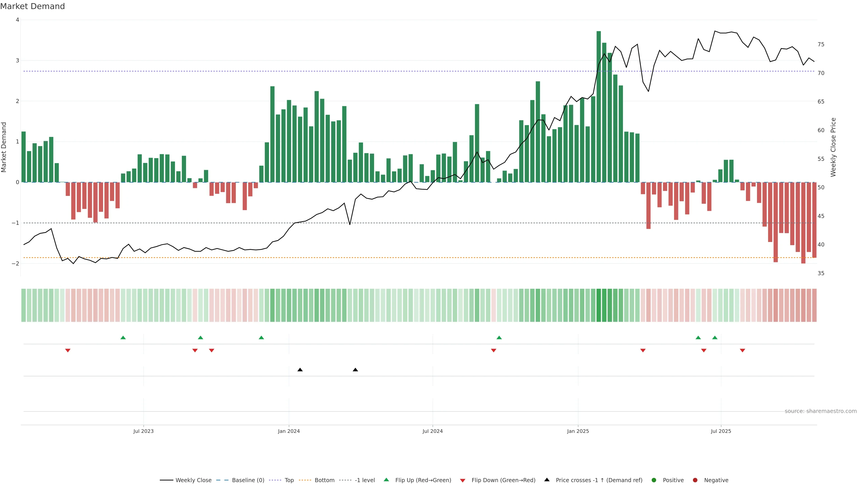Click the Weekly Close Price axis title
868x488 pixels.
click(833, 147)
